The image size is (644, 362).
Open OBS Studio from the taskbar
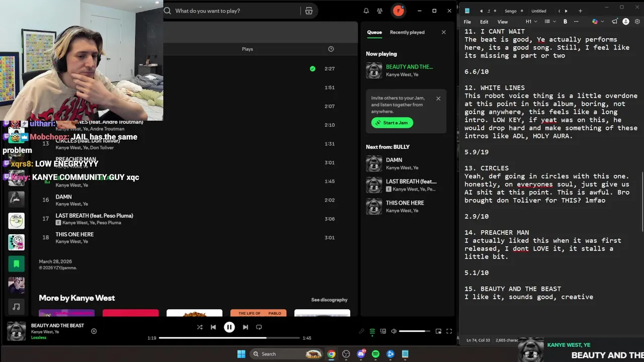tap(346, 354)
